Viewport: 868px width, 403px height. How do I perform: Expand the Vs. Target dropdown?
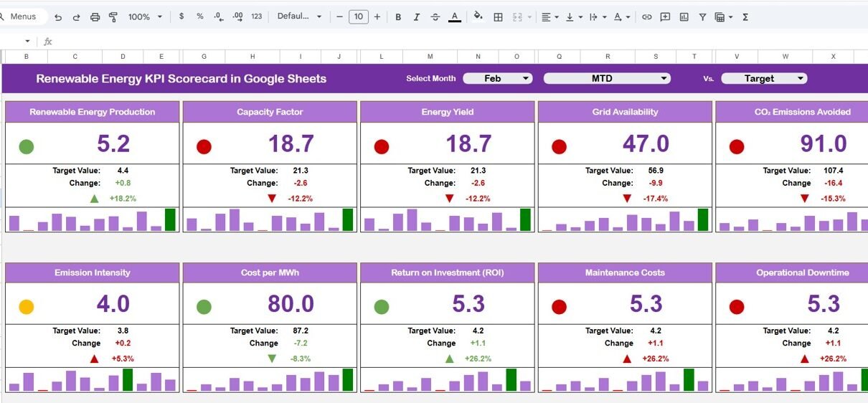[x=763, y=78]
